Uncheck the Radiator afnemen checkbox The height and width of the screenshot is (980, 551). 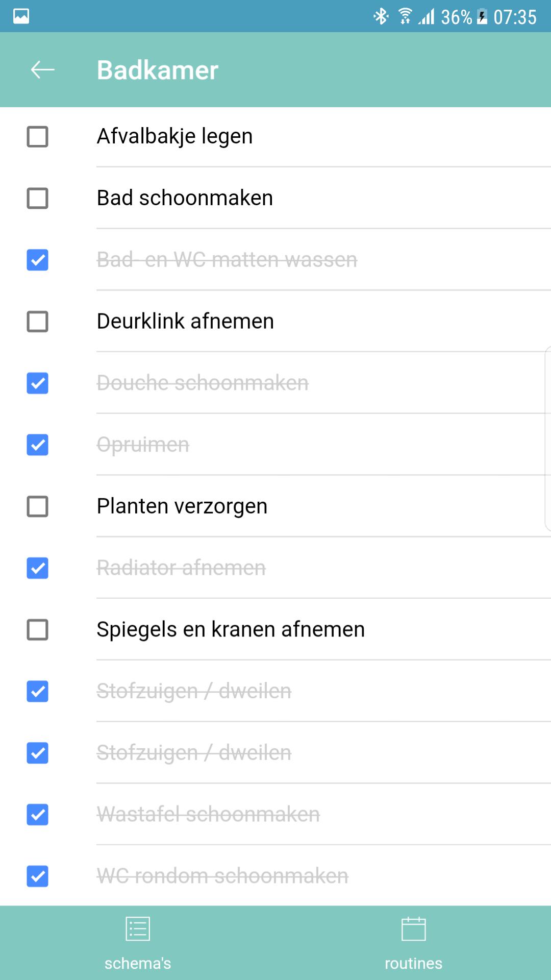(x=37, y=568)
